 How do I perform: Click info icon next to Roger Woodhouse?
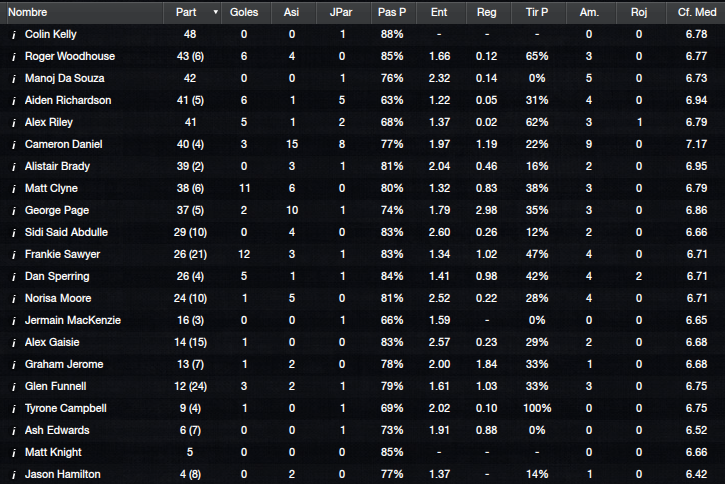14,57
